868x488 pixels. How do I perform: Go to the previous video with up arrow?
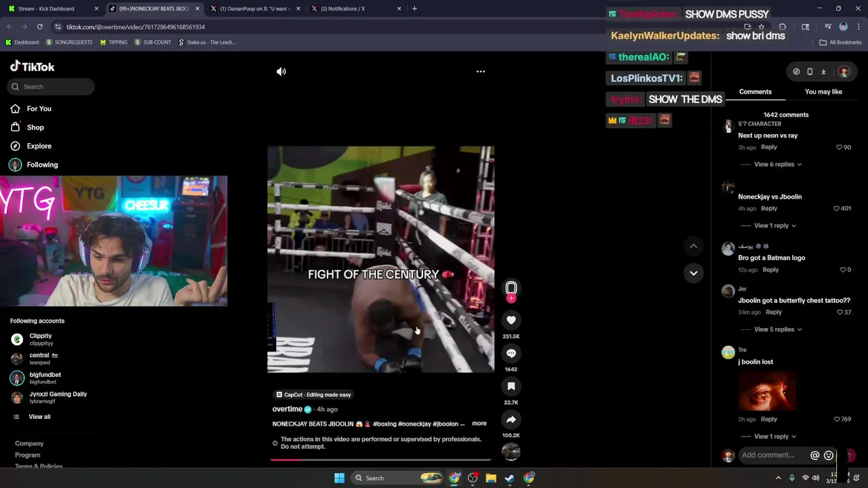click(x=693, y=246)
